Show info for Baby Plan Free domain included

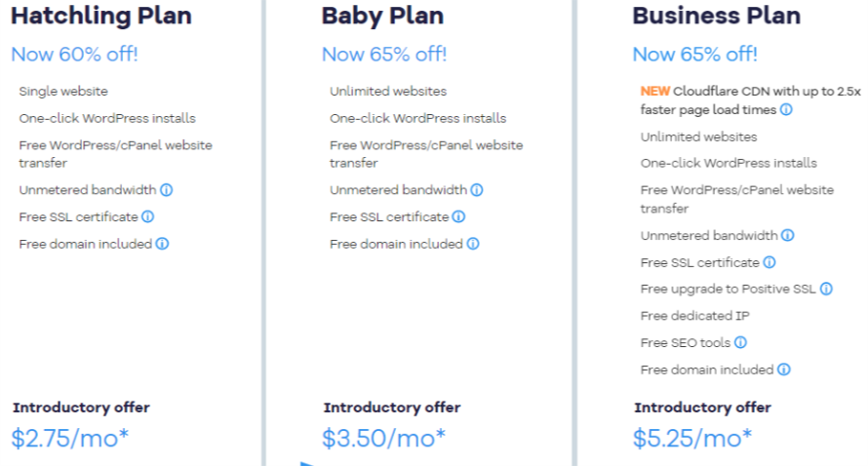(473, 244)
